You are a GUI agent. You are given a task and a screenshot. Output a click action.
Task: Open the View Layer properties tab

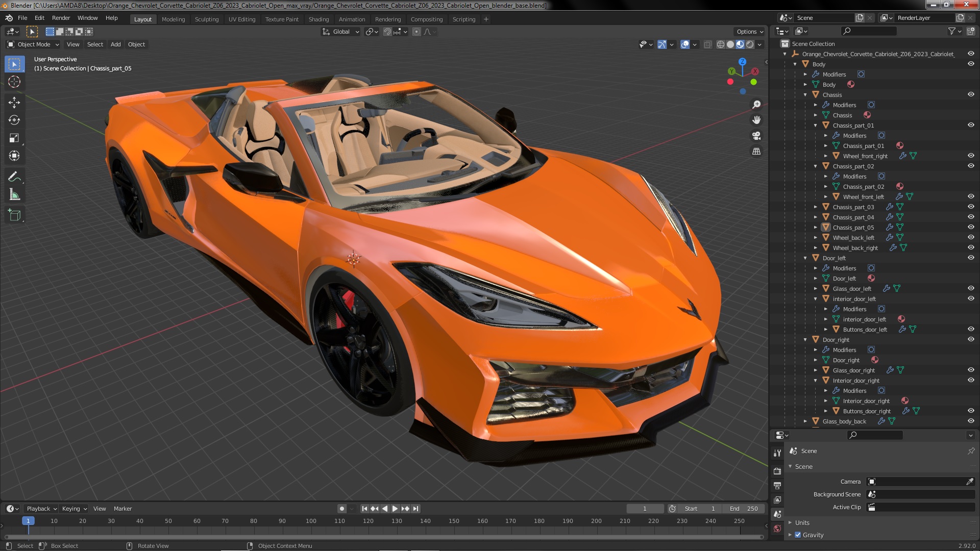click(777, 499)
